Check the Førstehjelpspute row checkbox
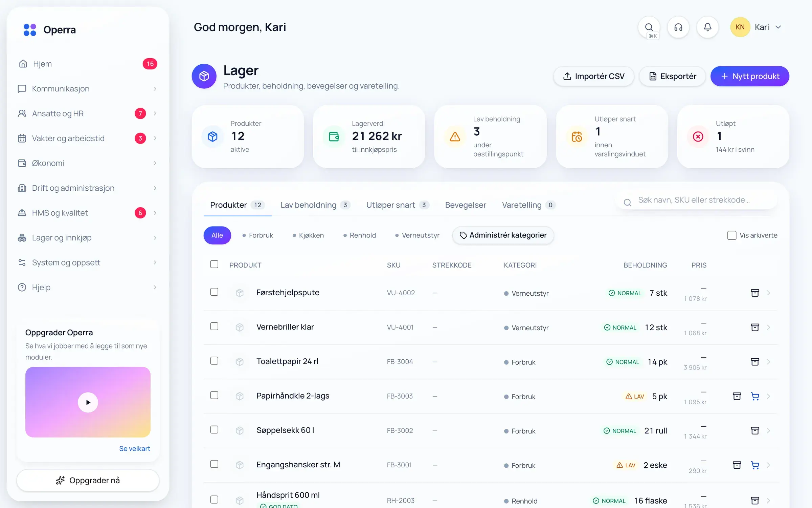The image size is (812, 508). click(x=214, y=292)
